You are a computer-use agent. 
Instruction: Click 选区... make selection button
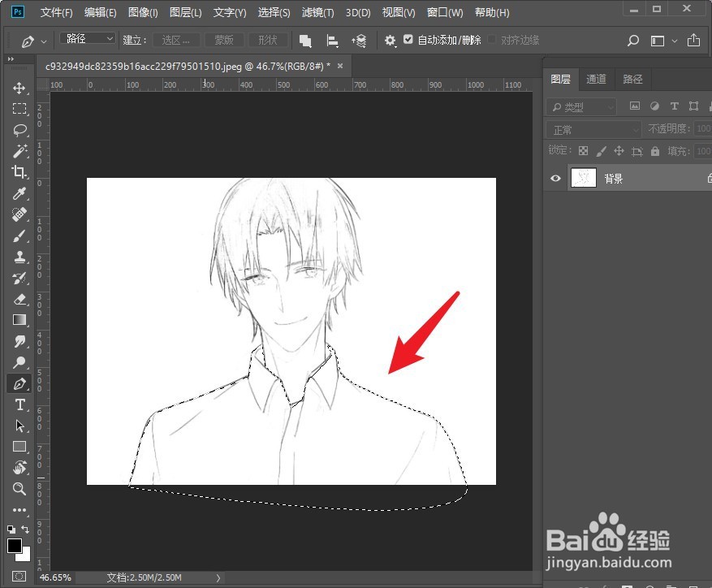pyautogui.click(x=175, y=40)
